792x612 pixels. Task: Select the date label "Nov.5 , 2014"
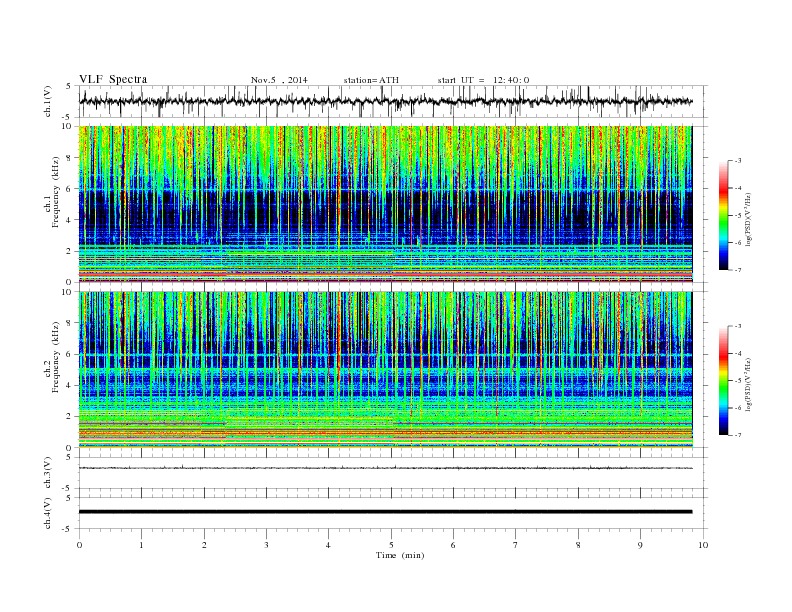point(279,80)
